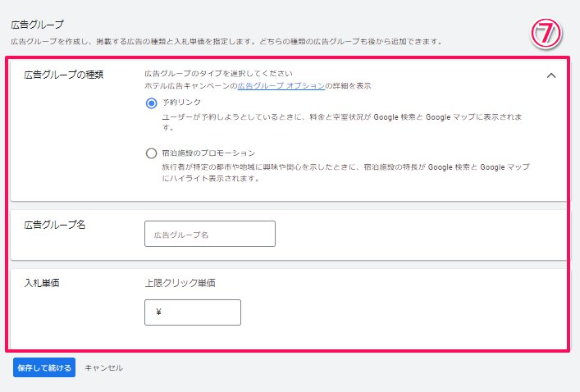
Task: Collapse the 広告グループの種類 section chevron
Action: [551, 75]
